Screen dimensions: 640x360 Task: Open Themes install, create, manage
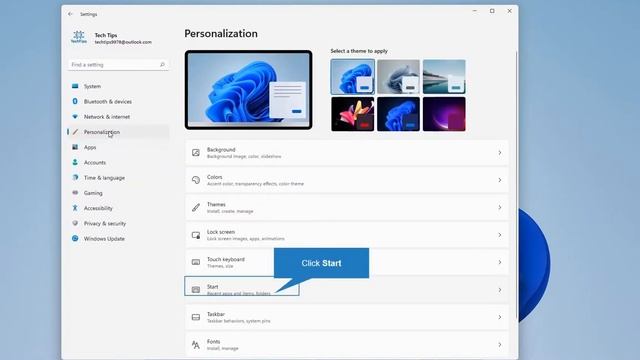347,207
